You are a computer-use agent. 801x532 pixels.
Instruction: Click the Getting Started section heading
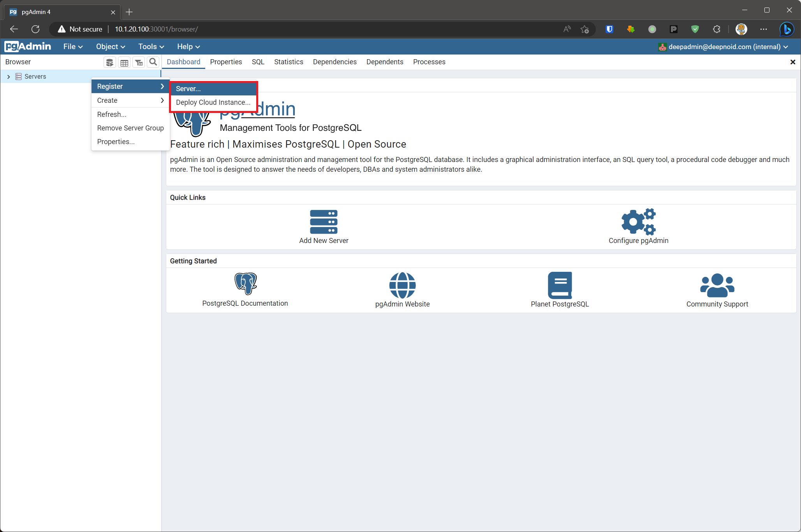(x=193, y=261)
